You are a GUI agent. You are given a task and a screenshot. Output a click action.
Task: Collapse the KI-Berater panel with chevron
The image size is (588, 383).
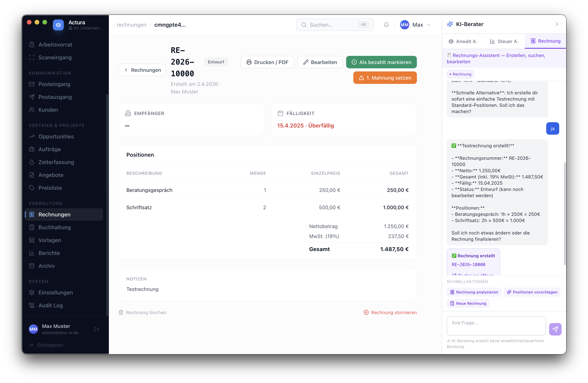pos(557,24)
